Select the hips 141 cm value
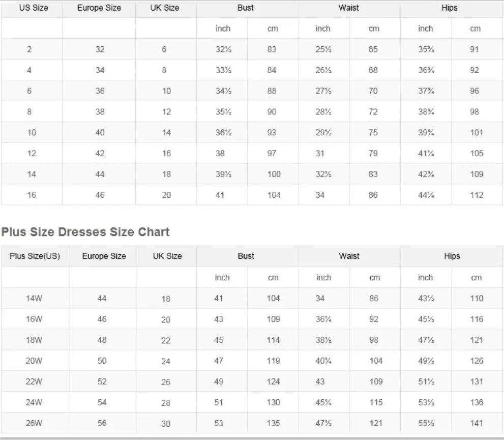 (477, 423)
